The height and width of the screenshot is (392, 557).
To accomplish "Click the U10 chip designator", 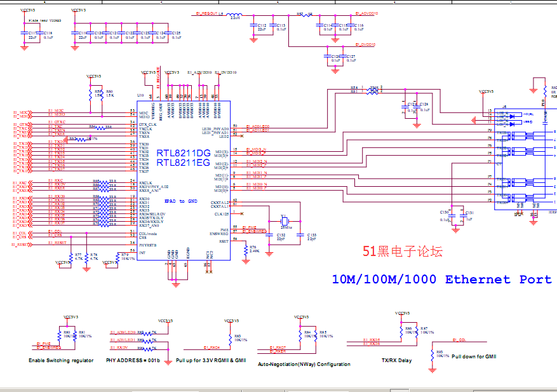I will 140,95.
